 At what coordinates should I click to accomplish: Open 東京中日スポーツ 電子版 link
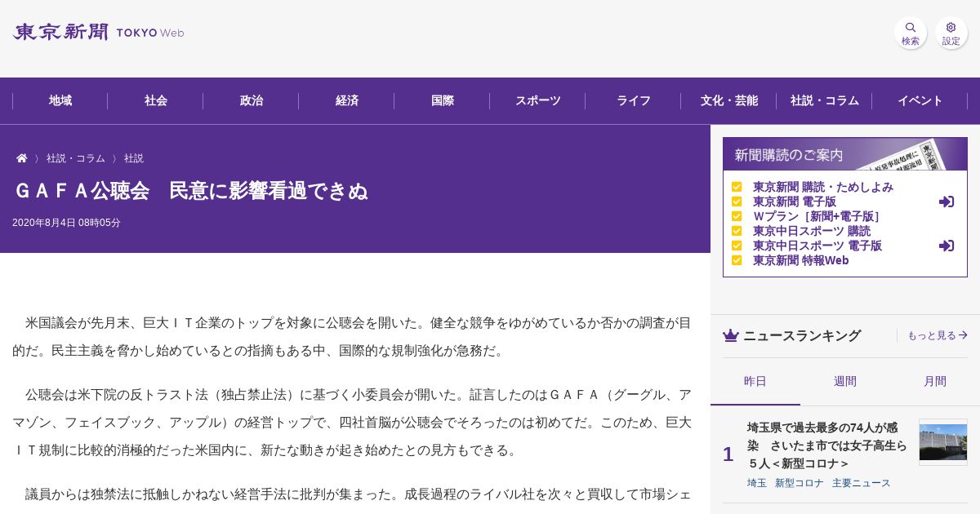817,246
